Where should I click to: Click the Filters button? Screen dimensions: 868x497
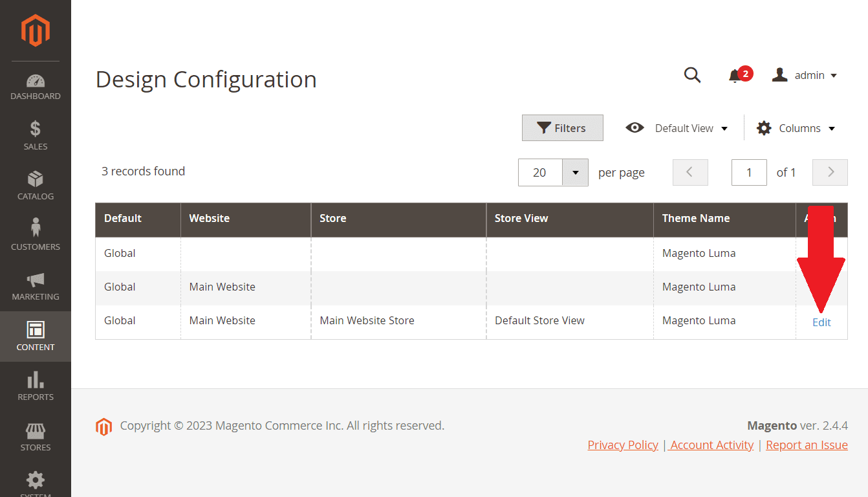pyautogui.click(x=562, y=128)
